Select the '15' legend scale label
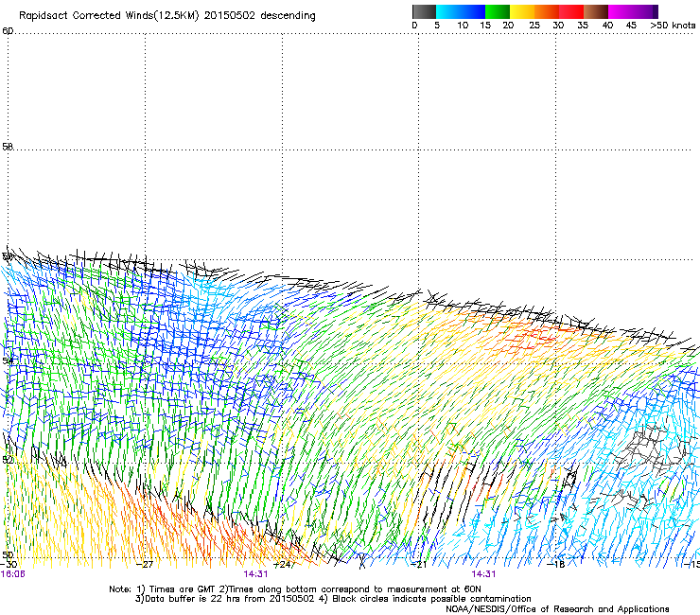 pyautogui.click(x=485, y=26)
